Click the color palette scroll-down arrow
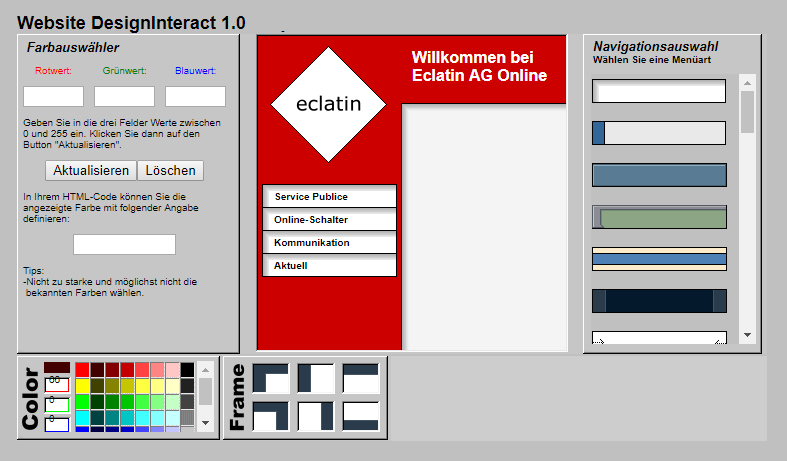787x461 pixels. coord(205,423)
